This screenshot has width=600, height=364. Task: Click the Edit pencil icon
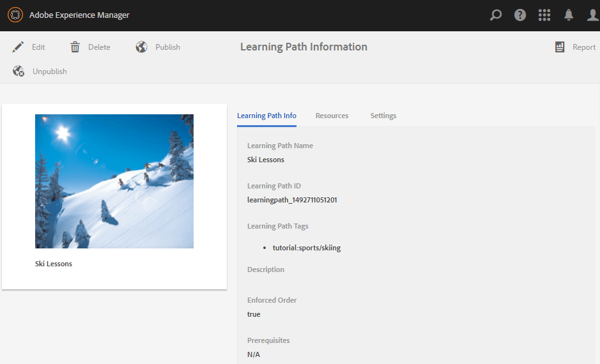pos(18,47)
